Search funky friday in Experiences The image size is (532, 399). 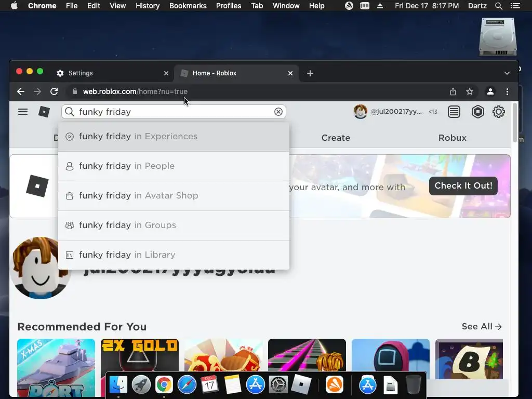pyautogui.click(x=174, y=137)
